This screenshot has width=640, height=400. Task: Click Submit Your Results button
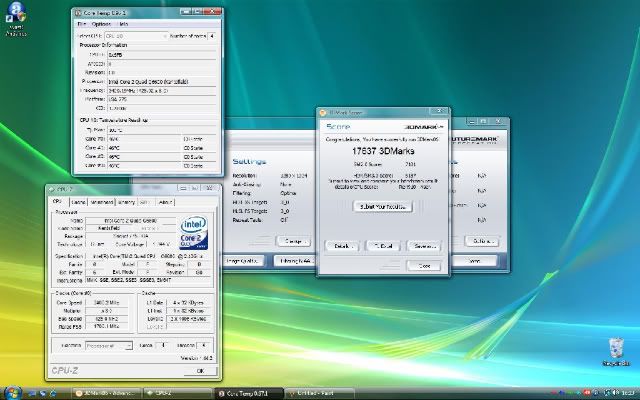tap(382, 207)
